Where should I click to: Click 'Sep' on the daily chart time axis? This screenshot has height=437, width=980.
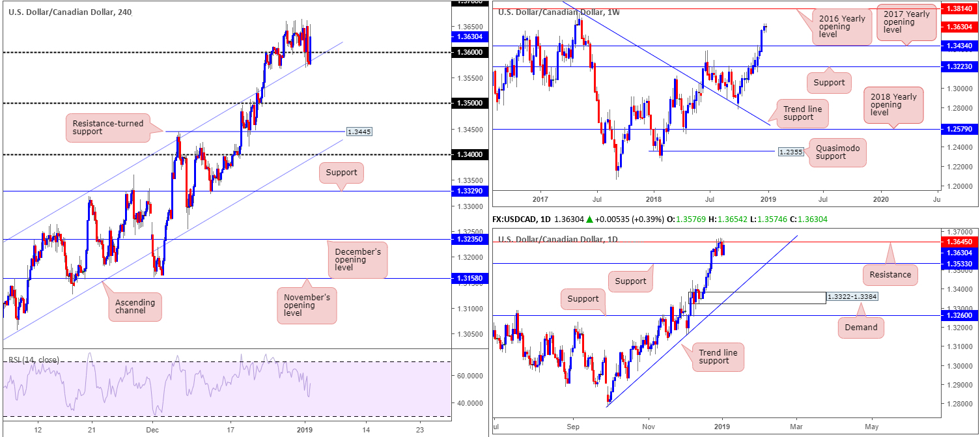pyautogui.click(x=573, y=425)
